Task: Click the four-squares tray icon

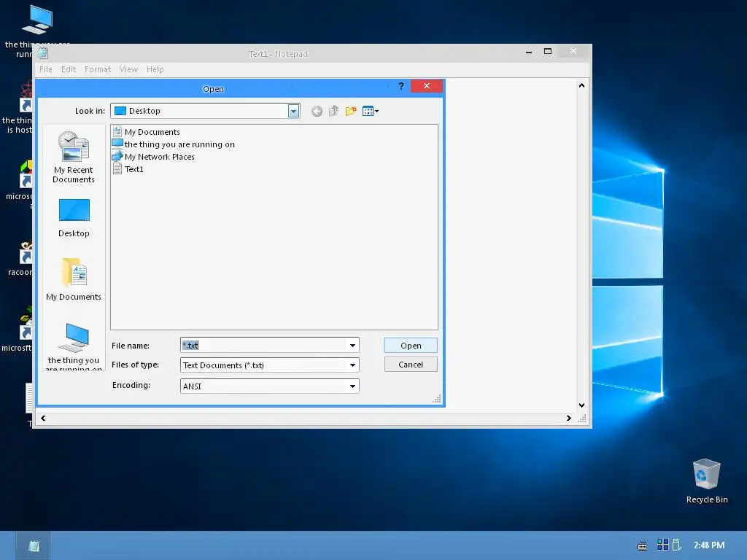Action: pos(662,545)
